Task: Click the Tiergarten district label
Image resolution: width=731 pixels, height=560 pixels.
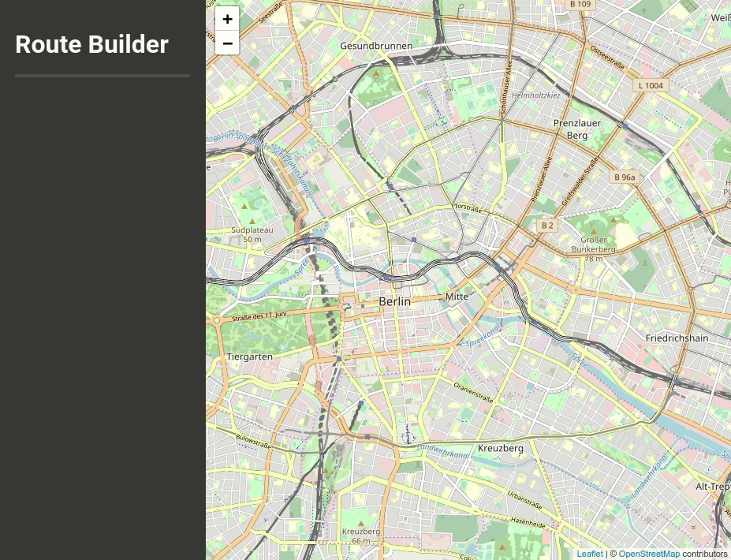Action: [249, 357]
